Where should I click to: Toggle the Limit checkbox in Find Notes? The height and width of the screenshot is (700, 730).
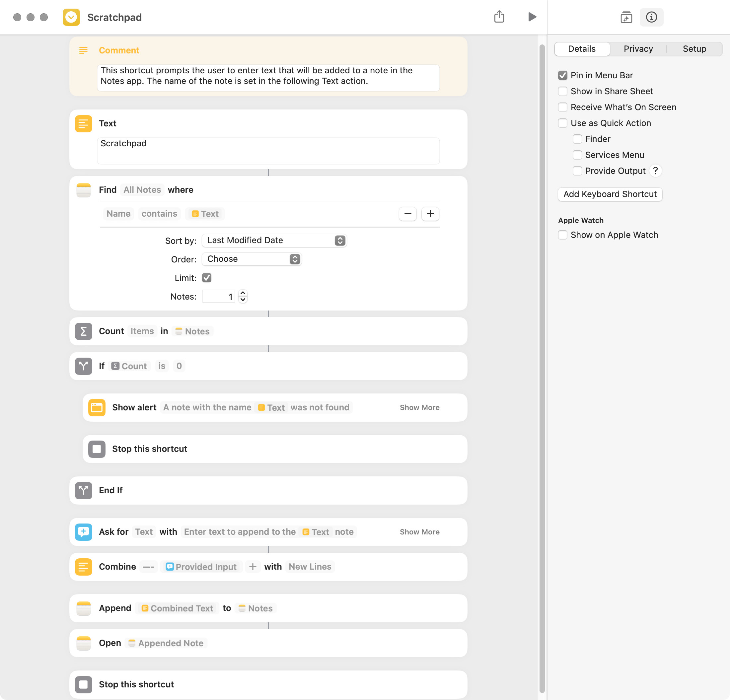[x=207, y=278]
